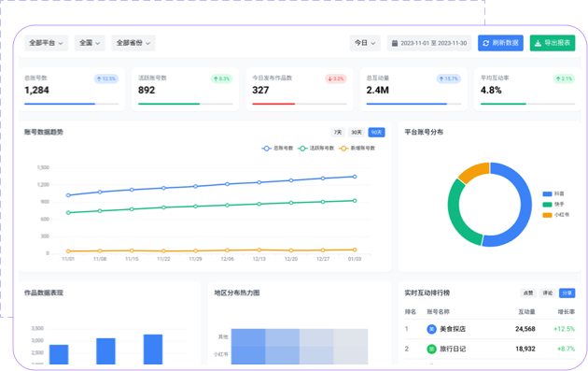Click the green progress bar under 4.8%
This screenshot has width=588, height=371.
(x=503, y=104)
